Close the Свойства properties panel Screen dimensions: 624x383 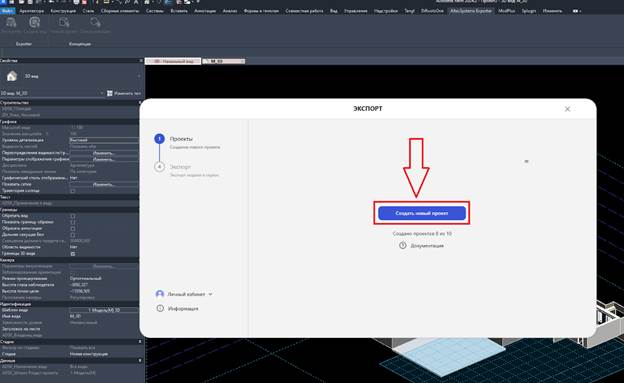coord(141,61)
